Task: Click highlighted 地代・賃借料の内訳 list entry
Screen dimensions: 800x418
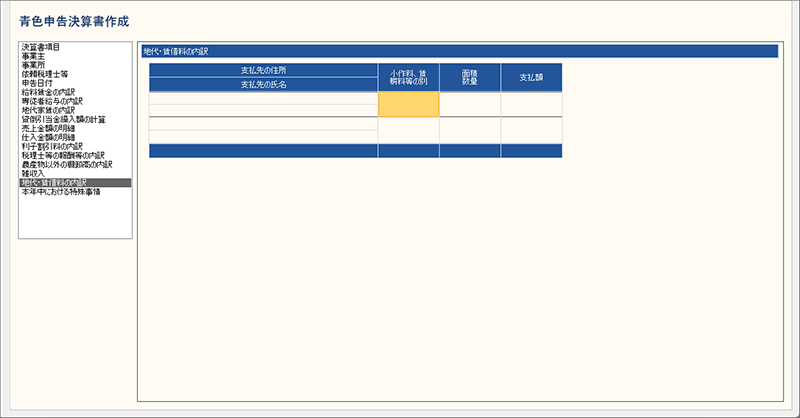Action: click(x=75, y=183)
